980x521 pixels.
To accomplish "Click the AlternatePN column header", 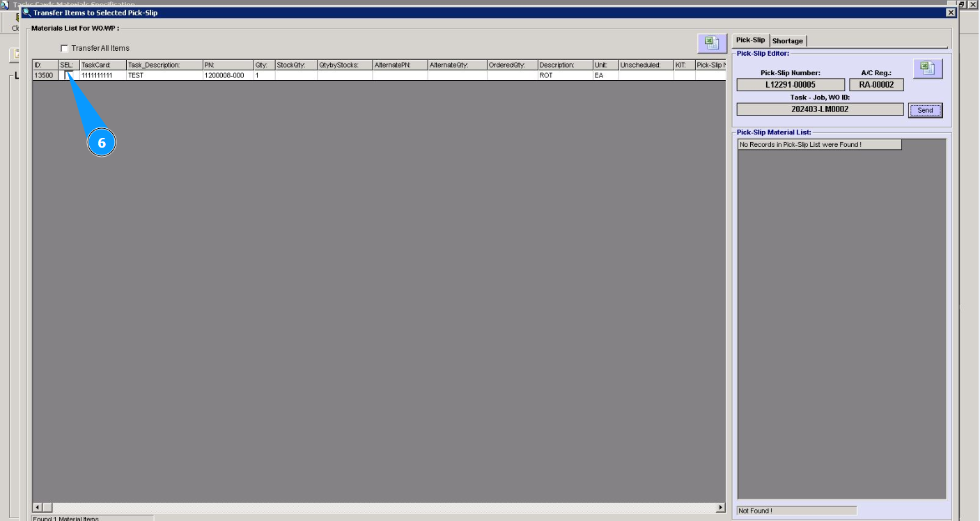I will pos(400,65).
